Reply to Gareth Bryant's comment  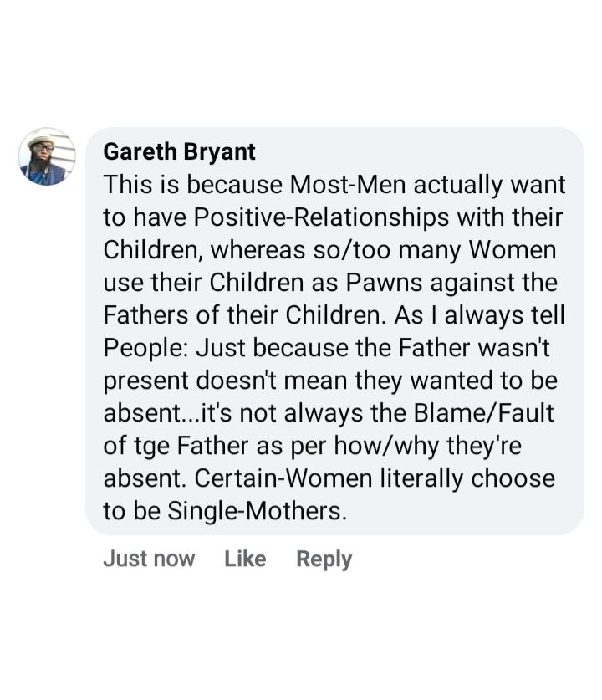click(x=324, y=559)
